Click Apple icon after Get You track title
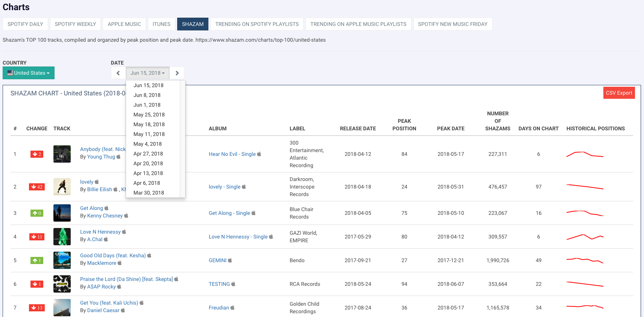The image size is (644, 317). tap(142, 303)
